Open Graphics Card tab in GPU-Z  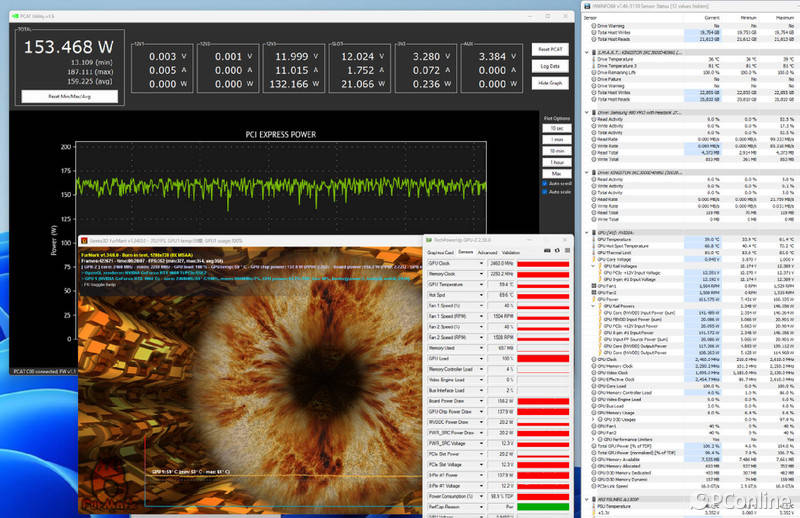441,252
